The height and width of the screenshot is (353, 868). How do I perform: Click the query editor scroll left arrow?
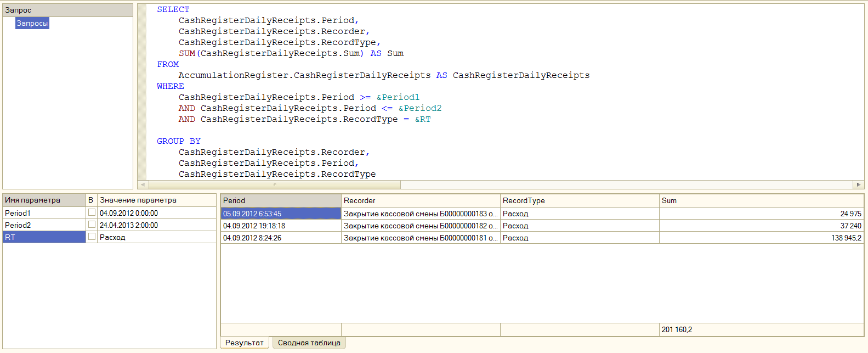[x=143, y=184]
